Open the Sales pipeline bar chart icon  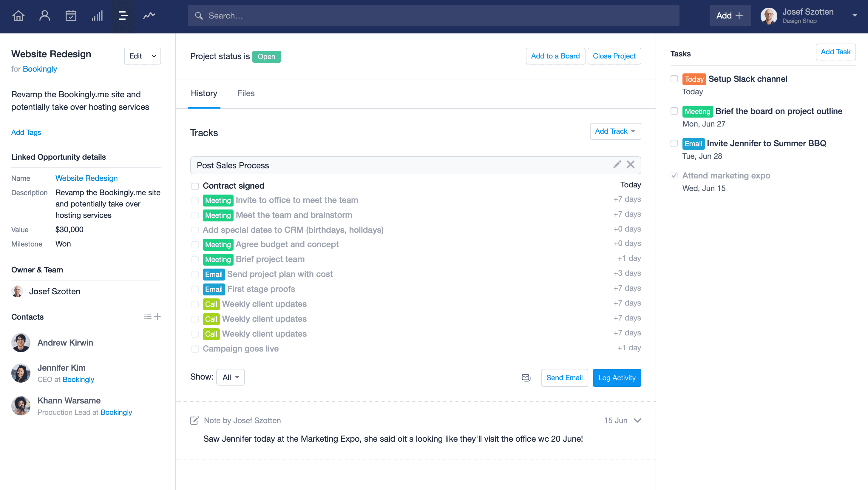tap(97, 16)
